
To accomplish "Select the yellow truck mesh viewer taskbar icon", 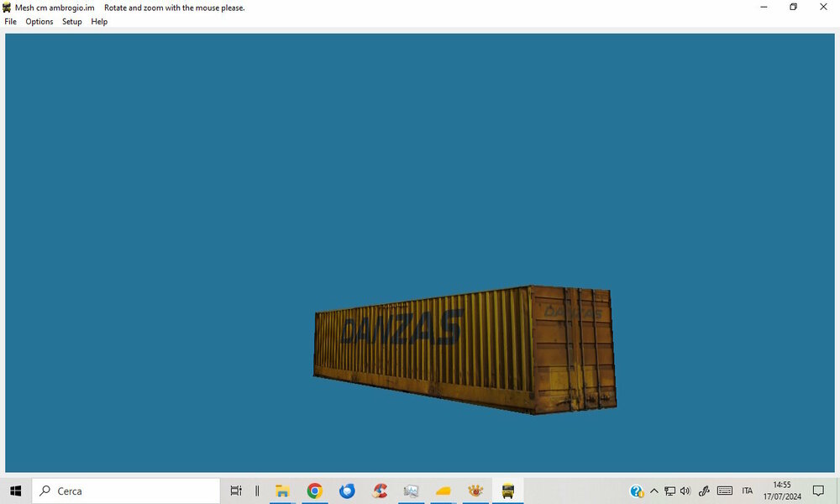I will click(508, 491).
